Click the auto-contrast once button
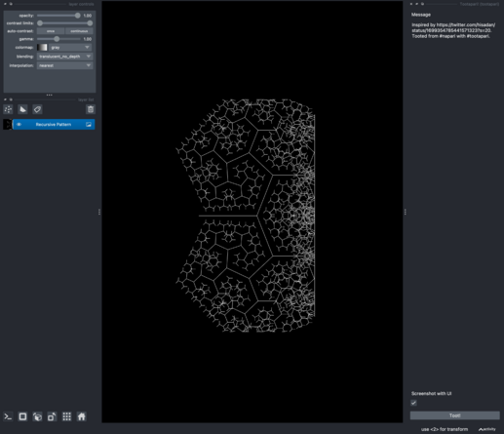The image size is (504, 434). 51,31
